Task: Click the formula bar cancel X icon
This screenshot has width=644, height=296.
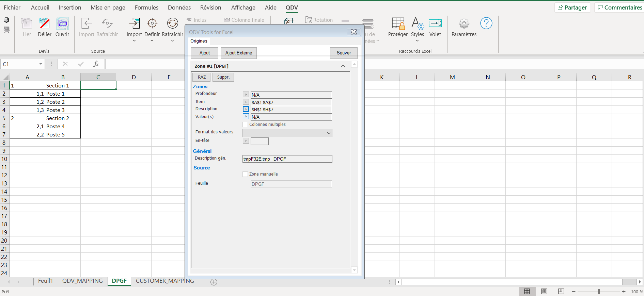Action: tap(65, 64)
